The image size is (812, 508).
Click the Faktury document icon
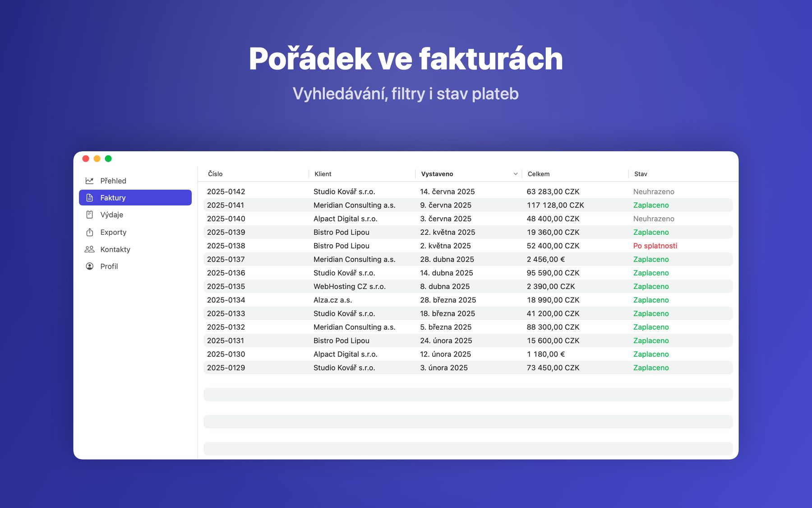pos(89,198)
